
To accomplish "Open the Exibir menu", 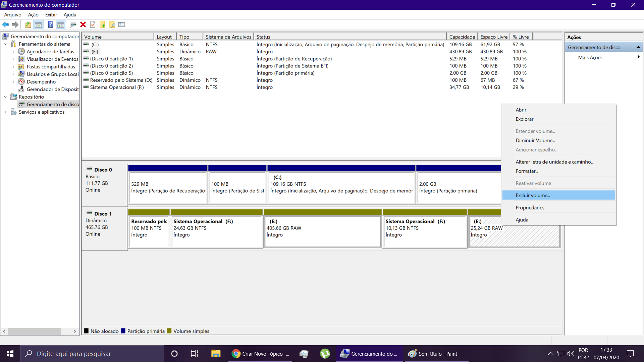I will pyautogui.click(x=51, y=15).
